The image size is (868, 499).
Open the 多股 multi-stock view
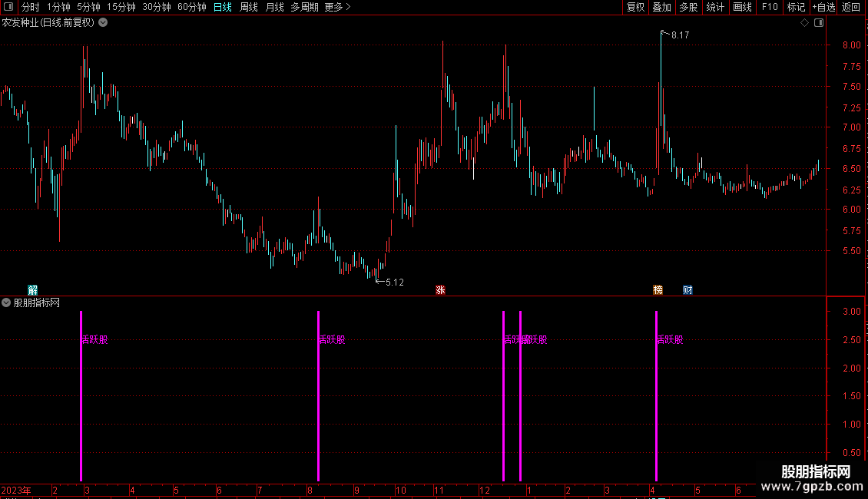tap(688, 7)
